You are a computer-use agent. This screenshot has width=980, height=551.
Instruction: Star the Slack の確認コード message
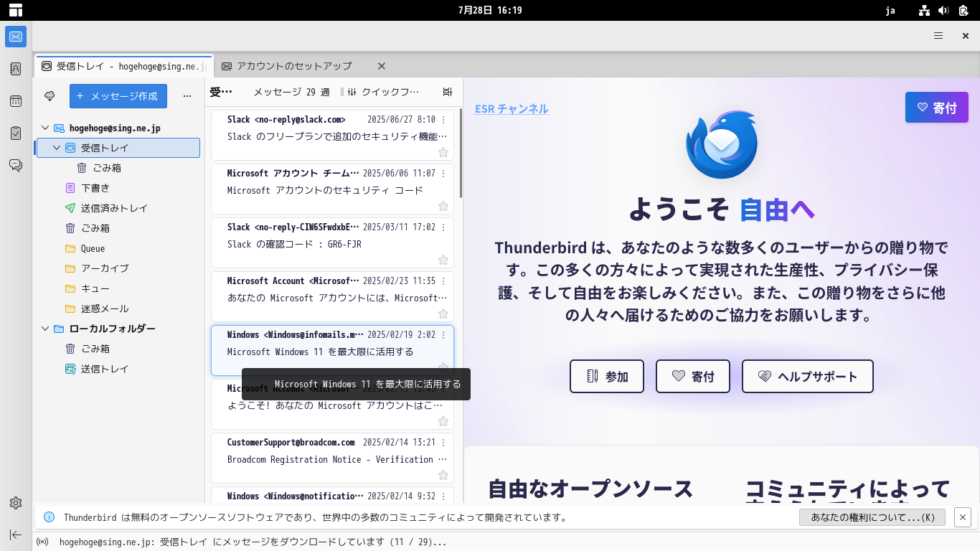[443, 260]
